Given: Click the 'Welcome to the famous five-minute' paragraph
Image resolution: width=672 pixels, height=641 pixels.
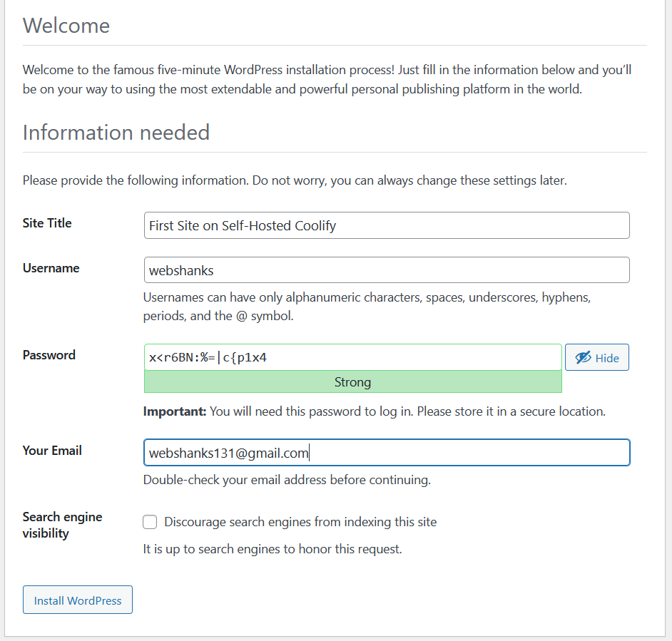Looking at the screenshot, I should [x=327, y=79].
